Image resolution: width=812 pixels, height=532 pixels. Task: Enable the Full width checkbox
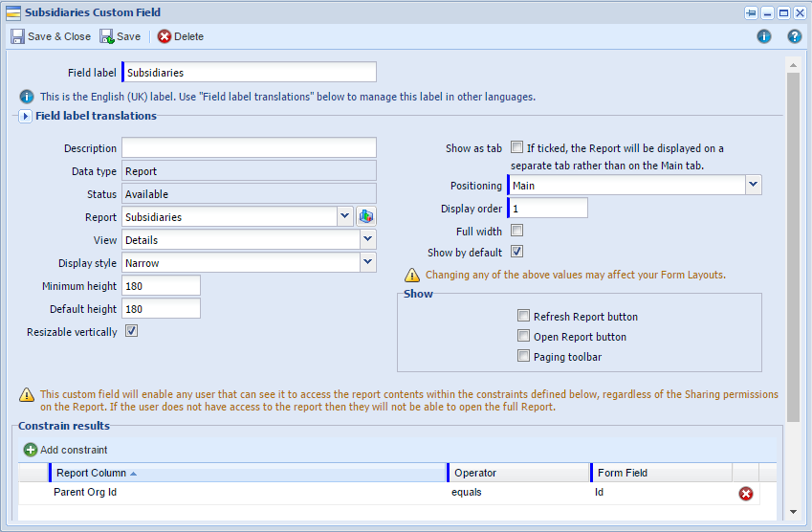(x=516, y=230)
